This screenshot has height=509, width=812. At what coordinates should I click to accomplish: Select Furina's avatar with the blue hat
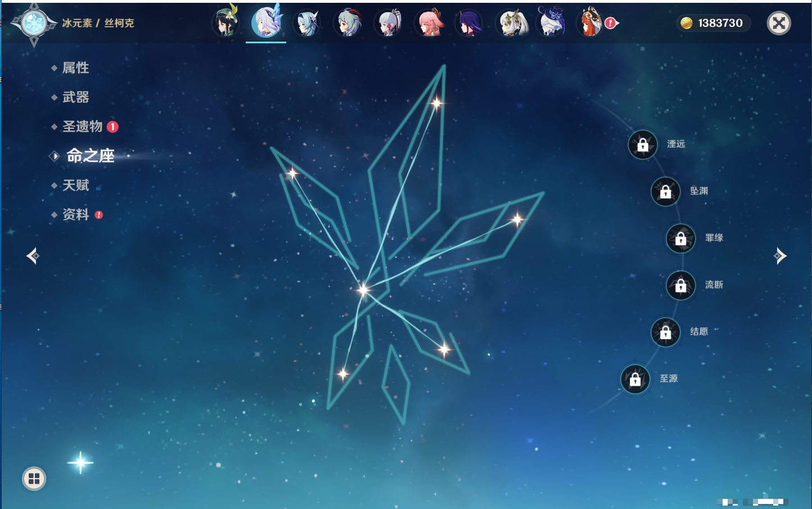(551, 24)
